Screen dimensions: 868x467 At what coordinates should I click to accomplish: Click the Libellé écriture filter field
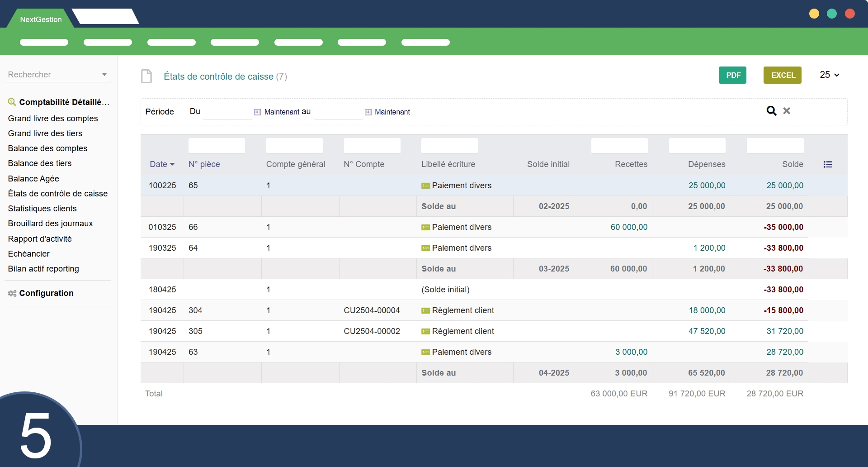449,146
